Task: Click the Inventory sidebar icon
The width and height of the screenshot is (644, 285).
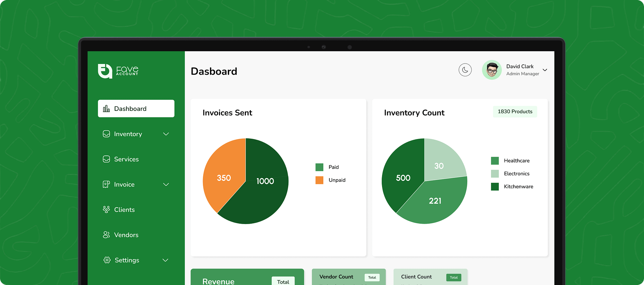Action: click(106, 134)
